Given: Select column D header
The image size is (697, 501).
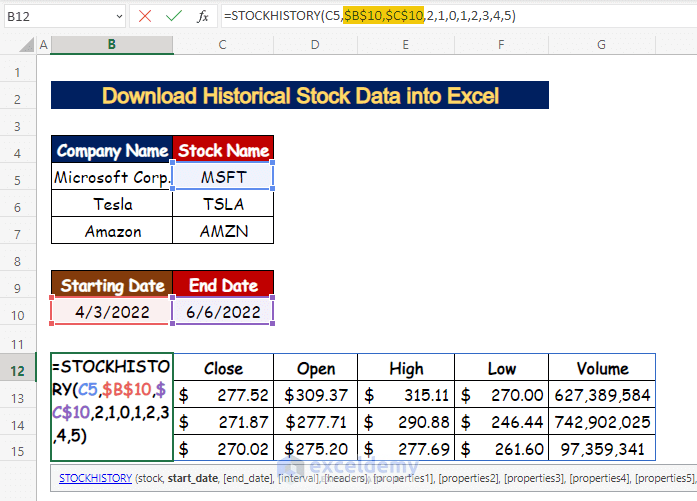Looking at the screenshot, I should click(x=315, y=44).
